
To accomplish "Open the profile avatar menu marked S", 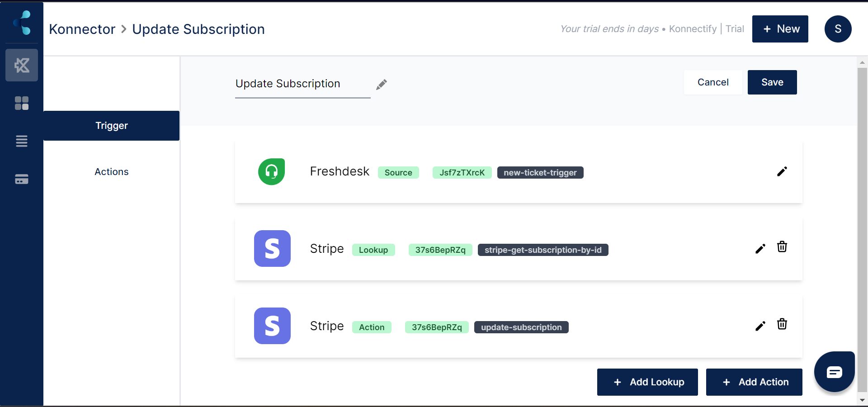I will click(x=838, y=29).
